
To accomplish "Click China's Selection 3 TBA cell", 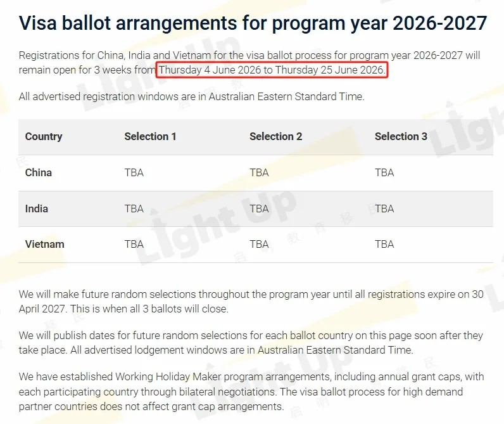I will click(384, 173).
